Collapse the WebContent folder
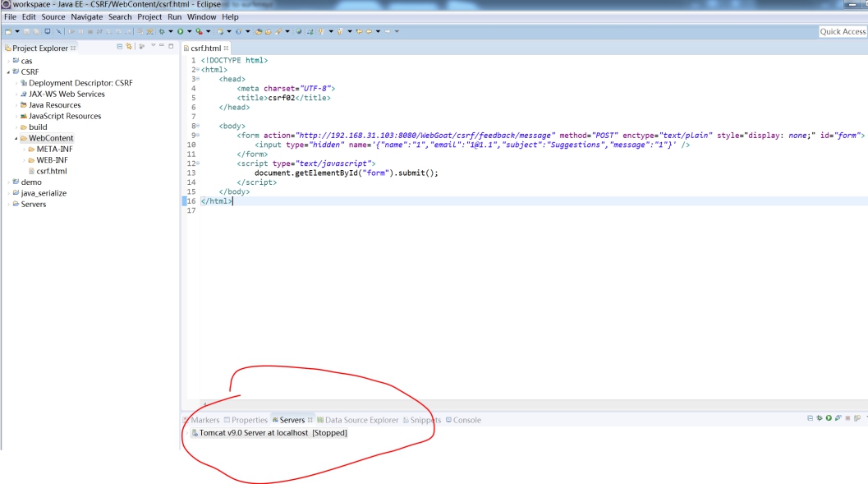868x484 pixels. (16, 138)
